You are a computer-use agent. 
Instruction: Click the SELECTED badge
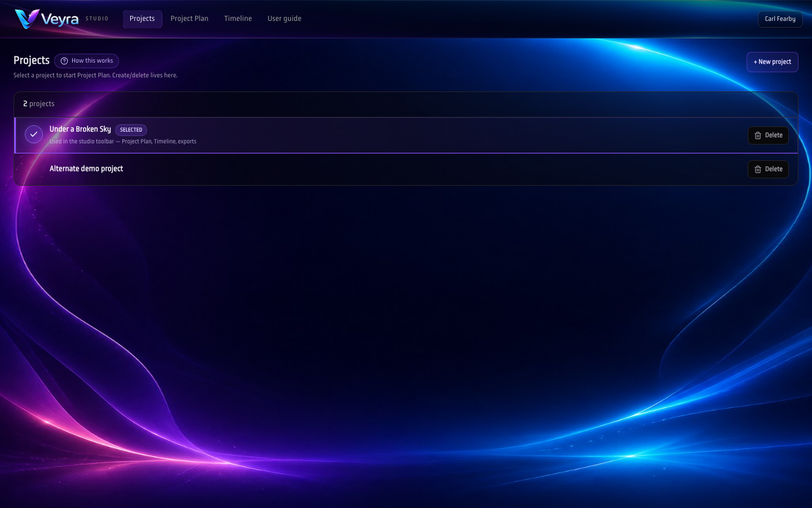point(131,130)
